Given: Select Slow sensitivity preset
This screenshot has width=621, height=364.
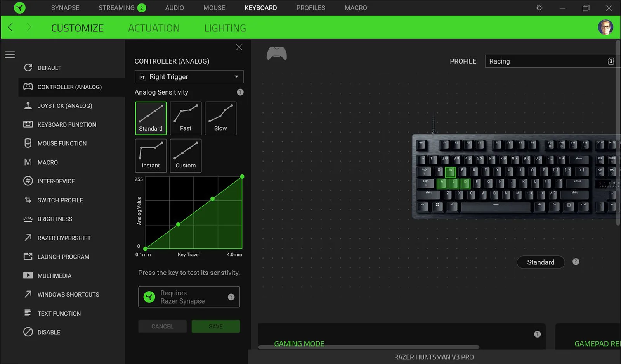Looking at the screenshot, I should pos(220,118).
